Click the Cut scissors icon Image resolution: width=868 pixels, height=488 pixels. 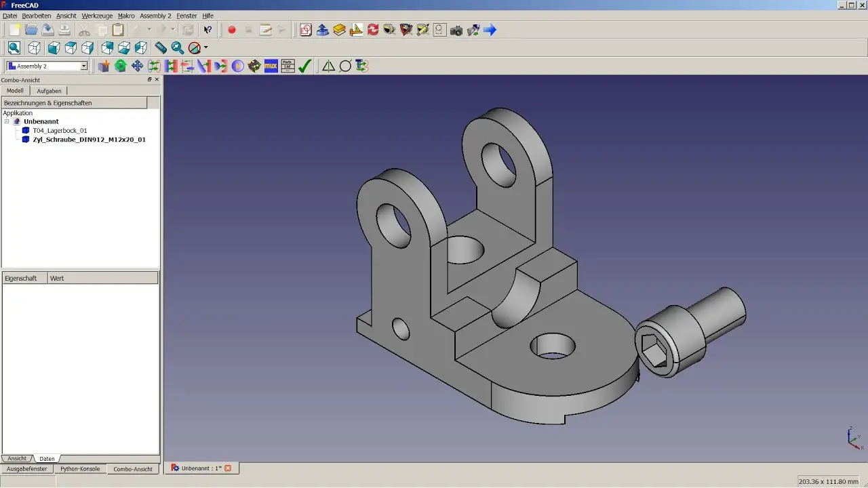coord(84,30)
